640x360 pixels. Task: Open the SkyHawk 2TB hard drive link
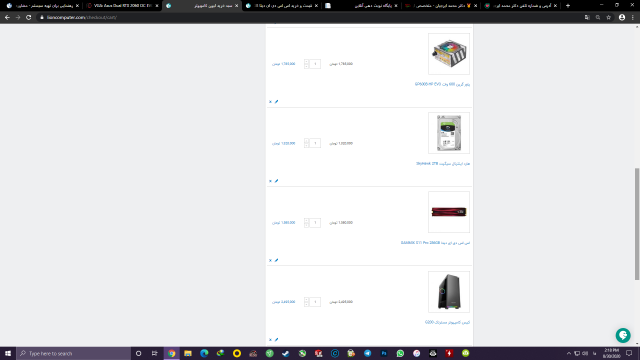point(443,164)
